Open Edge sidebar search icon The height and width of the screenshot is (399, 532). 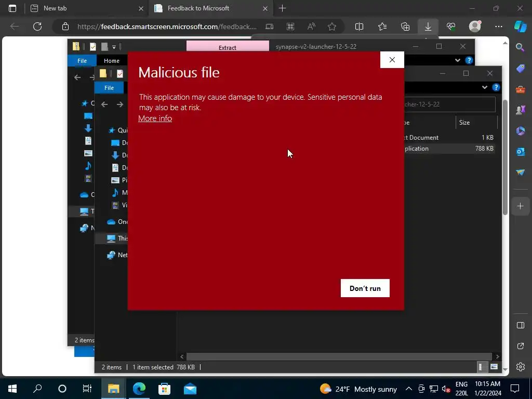tap(520, 47)
